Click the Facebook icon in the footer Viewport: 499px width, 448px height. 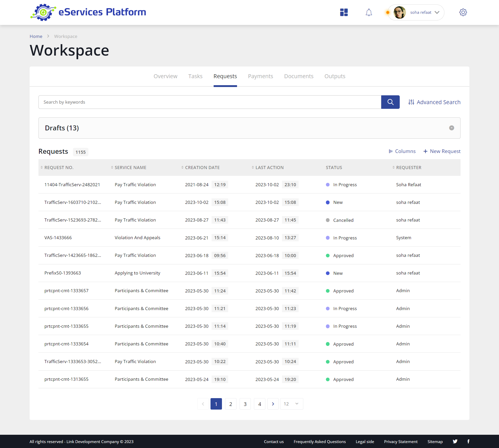point(469,441)
